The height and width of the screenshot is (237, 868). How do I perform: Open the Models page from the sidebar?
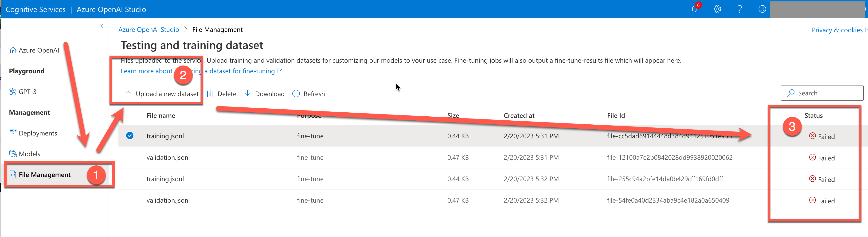30,154
